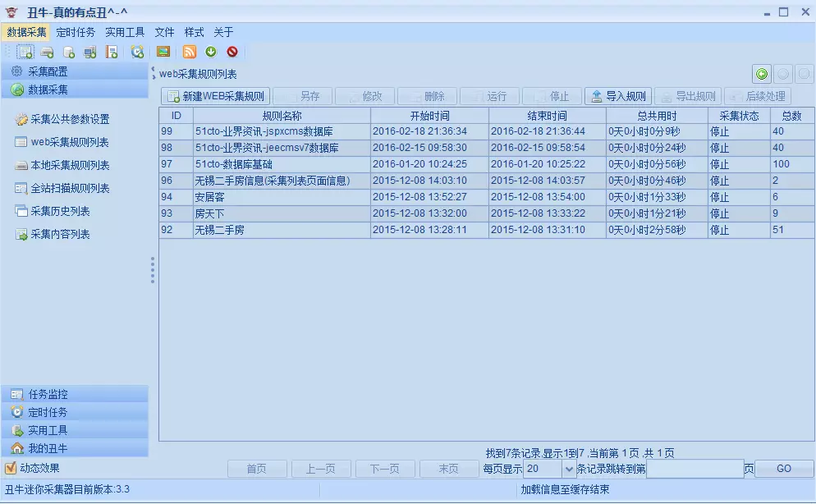Expand the 我的丑牛 sidebar section
This screenshot has height=504, width=816.
tap(75, 448)
